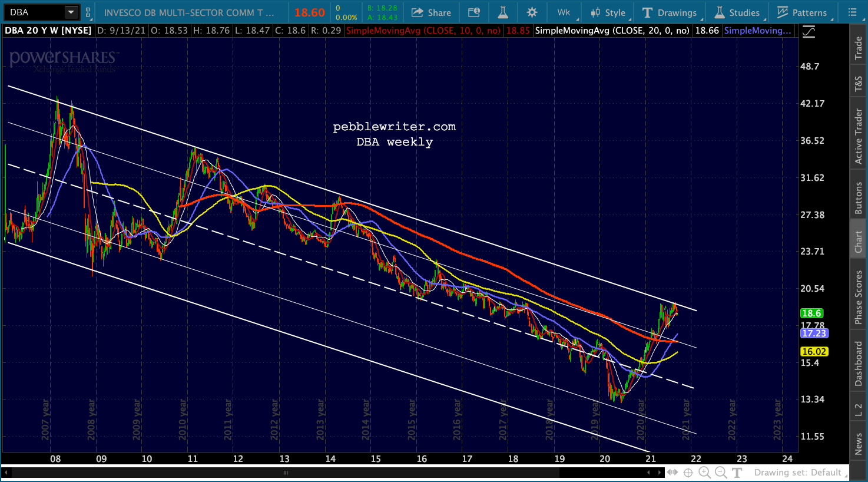Open the symbol link chain icon

pyautogui.click(x=88, y=12)
